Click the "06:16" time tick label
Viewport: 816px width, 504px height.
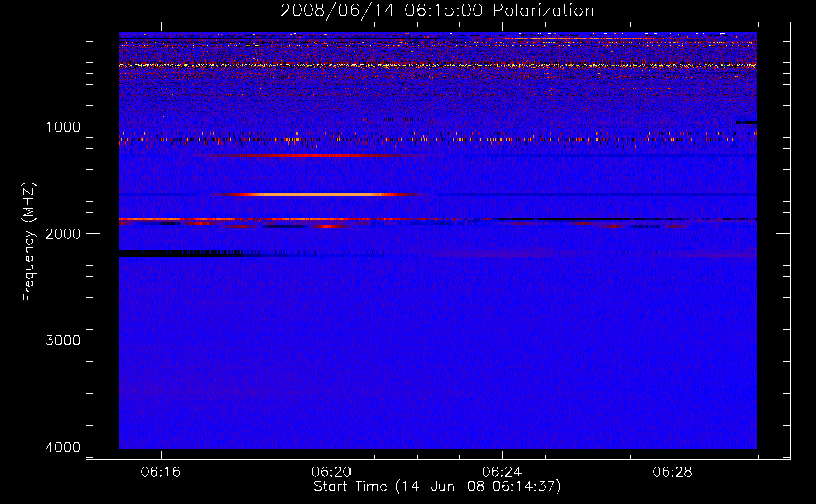pos(161,472)
